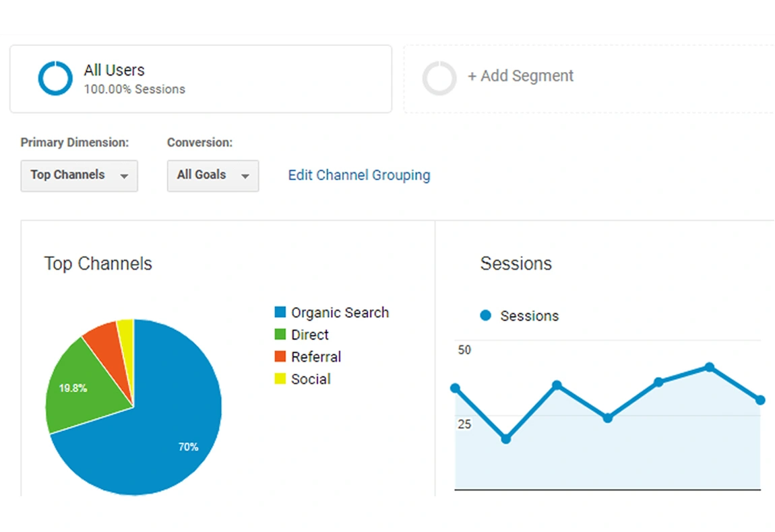Select the green Direct legend square

tap(280, 334)
